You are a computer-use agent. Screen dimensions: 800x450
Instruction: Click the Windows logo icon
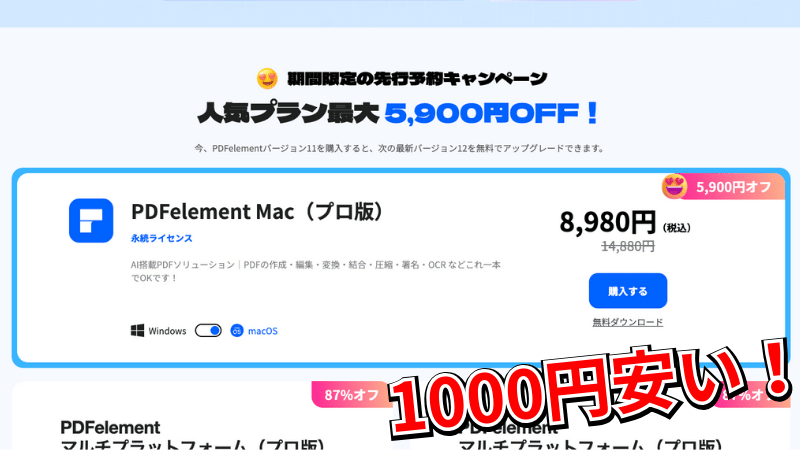click(137, 331)
